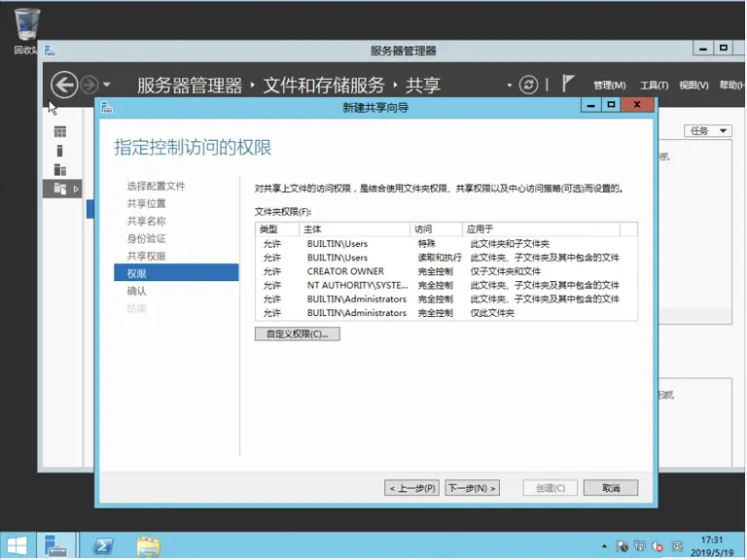Click the 取消 button
Image resolution: width=747 pixels, height=560 pixels.
[x=611, y=488]
